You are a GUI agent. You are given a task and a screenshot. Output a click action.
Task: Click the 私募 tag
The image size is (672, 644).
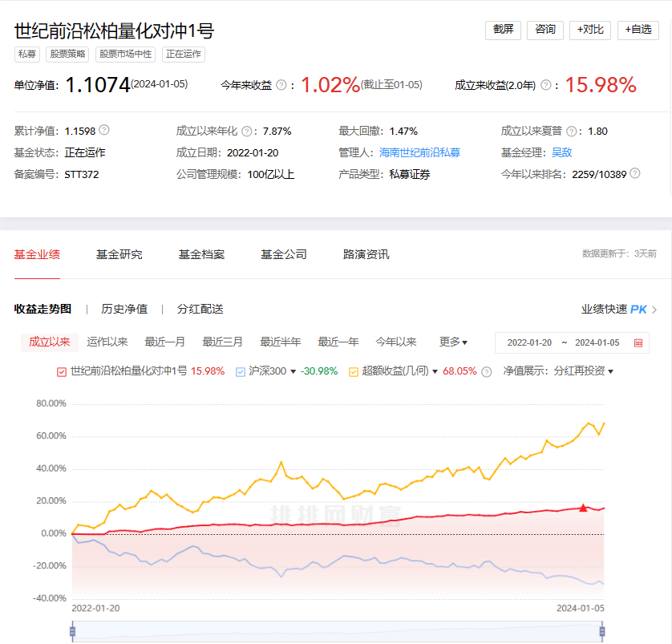27,55
